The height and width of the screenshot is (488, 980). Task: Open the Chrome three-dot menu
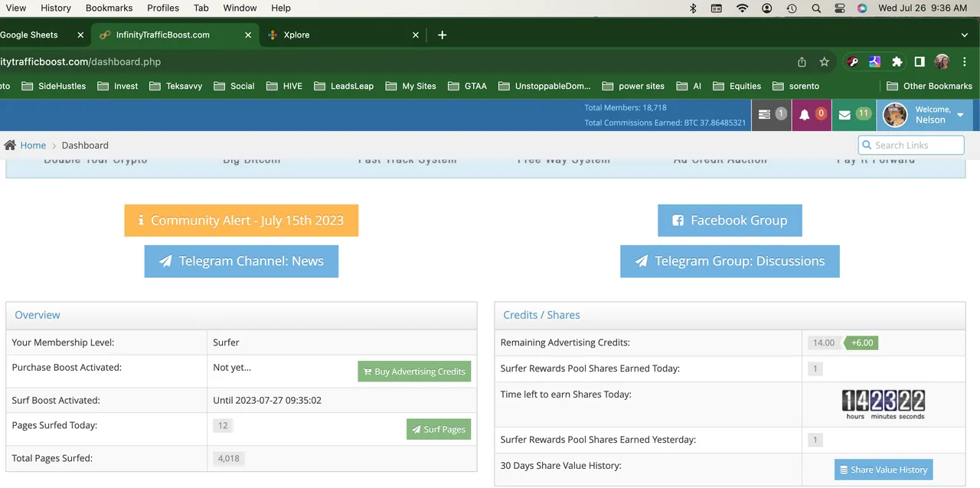(965, 61)
